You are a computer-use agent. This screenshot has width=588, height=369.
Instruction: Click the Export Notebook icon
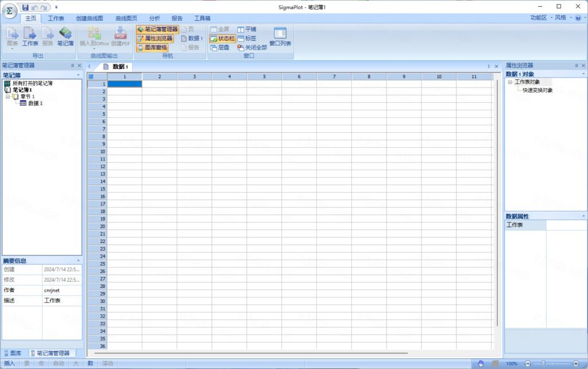tap(65, 36)
